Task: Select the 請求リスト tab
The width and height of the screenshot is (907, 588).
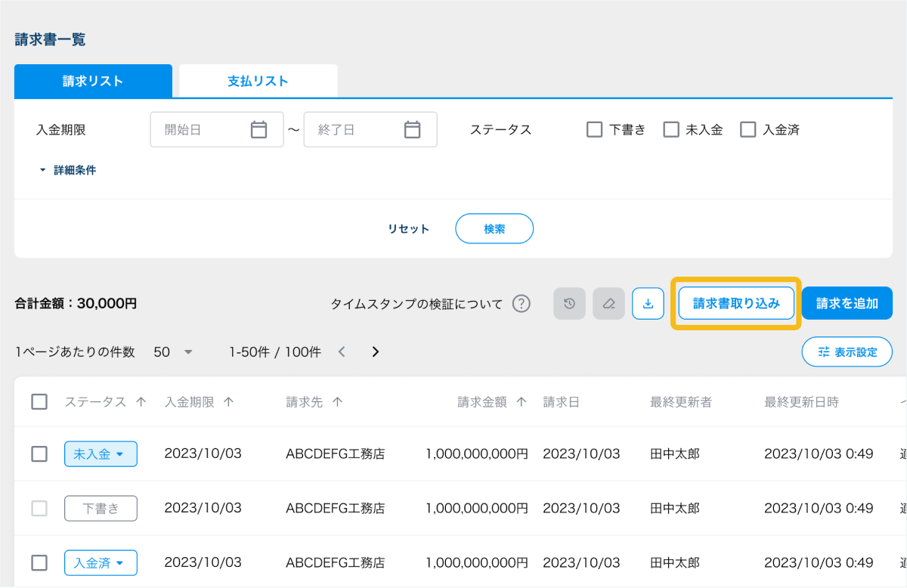Action: pos(93,81)
